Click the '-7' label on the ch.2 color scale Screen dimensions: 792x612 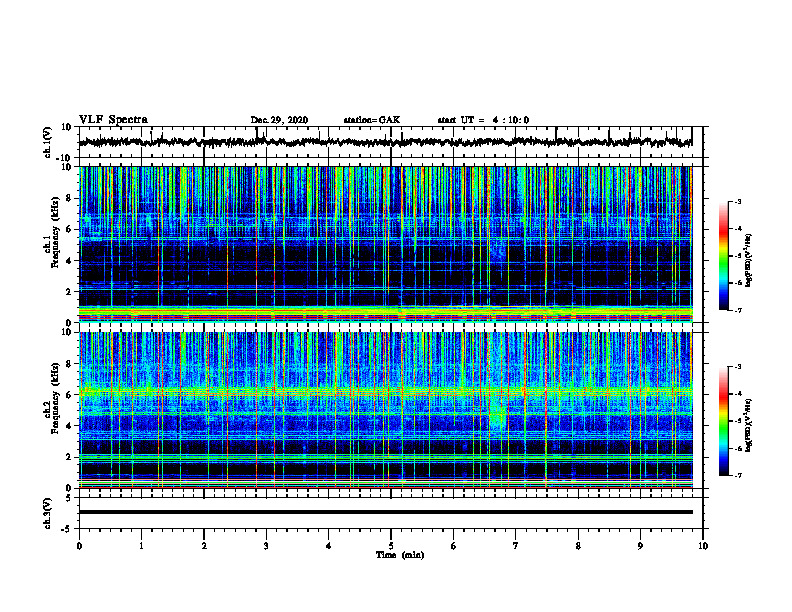pyautogui.click(x=738, y=475)
